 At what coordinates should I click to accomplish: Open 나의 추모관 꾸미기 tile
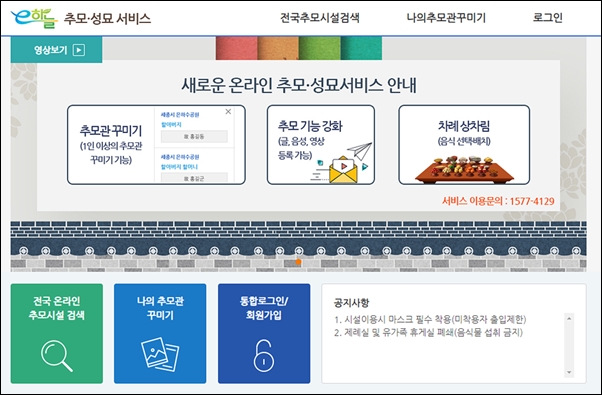(x=160, y=333)
